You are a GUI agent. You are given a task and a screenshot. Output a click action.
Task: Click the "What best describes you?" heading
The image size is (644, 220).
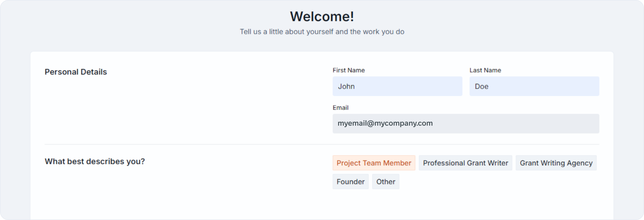click(95, 161)
